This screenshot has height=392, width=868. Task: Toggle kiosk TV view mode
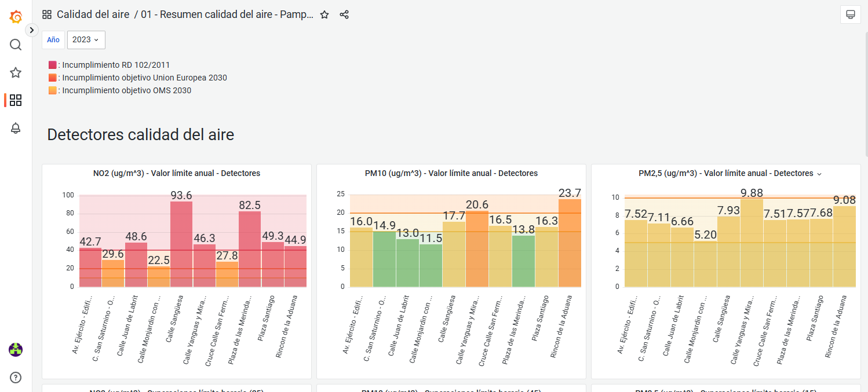tap(851, 14)
